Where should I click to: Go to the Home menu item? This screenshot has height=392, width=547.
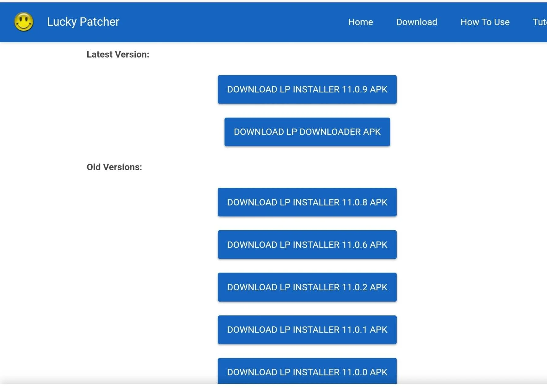[360, 22]
